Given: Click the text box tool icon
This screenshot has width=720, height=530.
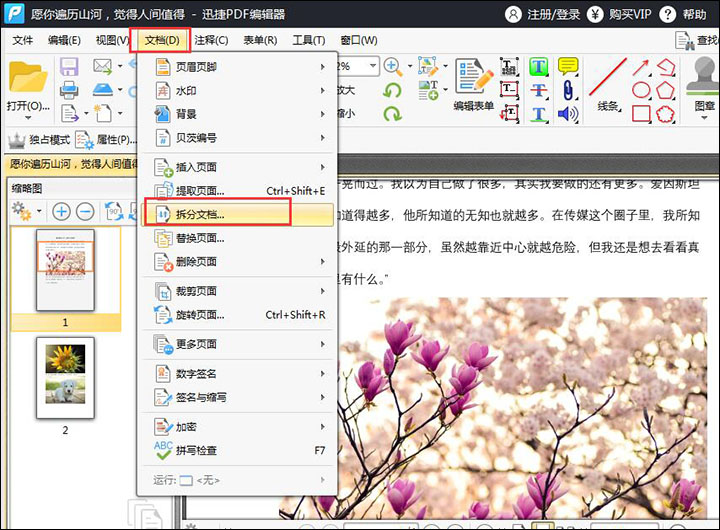Looking at the screenshot, I should [x=509, y=90].
